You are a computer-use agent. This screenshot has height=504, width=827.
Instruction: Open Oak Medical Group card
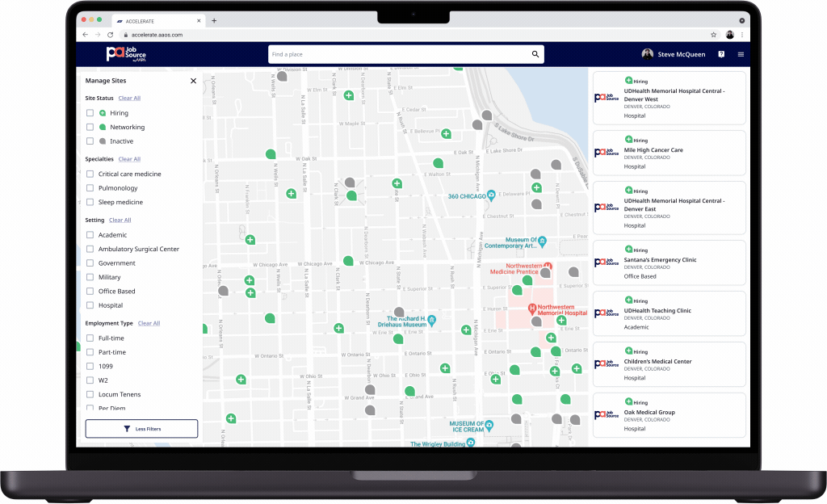tap(669, 415)
